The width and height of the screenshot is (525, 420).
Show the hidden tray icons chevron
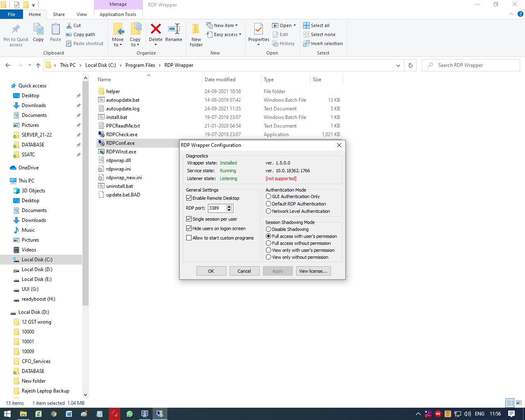(x=418, y=414)
